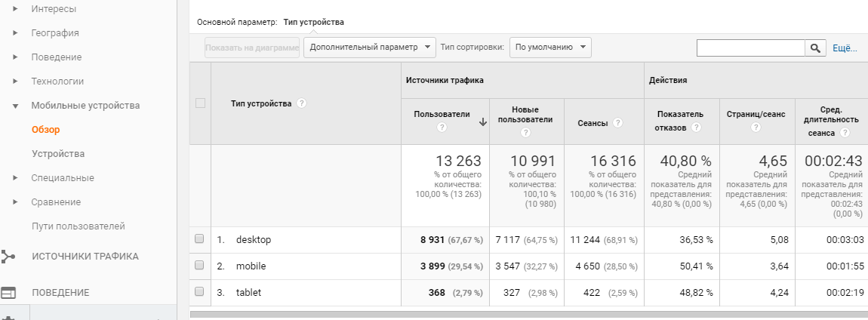This screenshot has width=868, height=320.
Task: Click Показать на диаграмме button
Action: coord(252,48)
